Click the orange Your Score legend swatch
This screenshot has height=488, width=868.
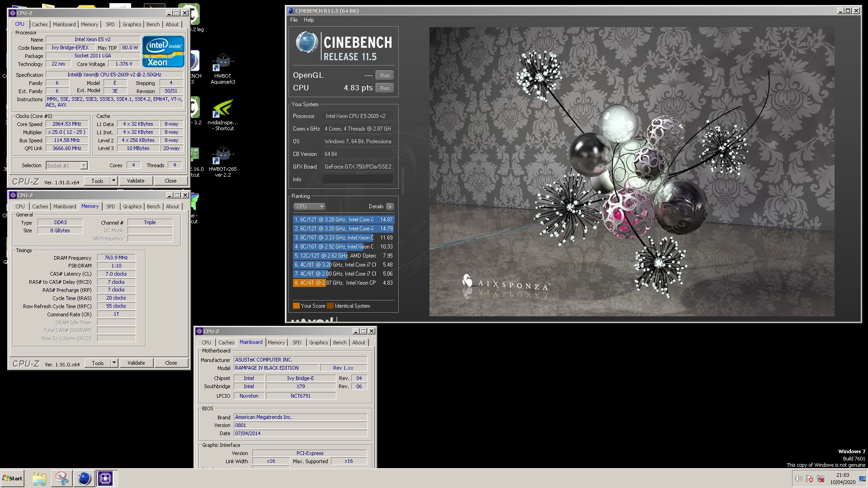tap(296, 306)
